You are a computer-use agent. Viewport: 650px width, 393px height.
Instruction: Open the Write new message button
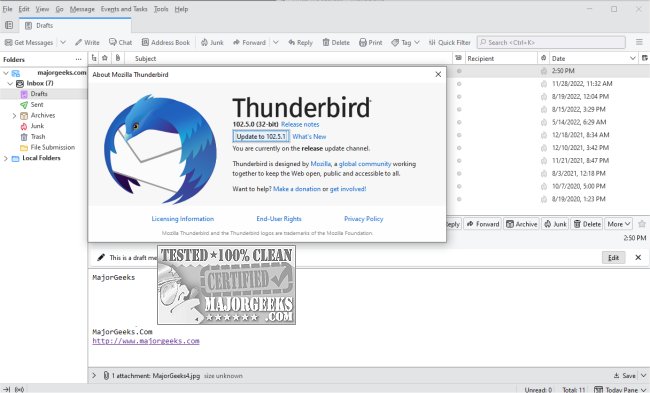point(87,42)
